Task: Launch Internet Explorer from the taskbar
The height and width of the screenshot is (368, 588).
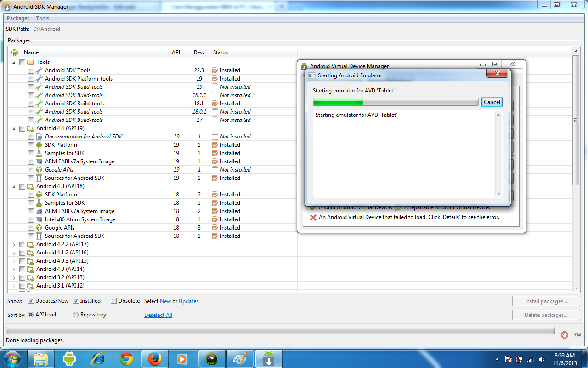Action: (98, 359)
